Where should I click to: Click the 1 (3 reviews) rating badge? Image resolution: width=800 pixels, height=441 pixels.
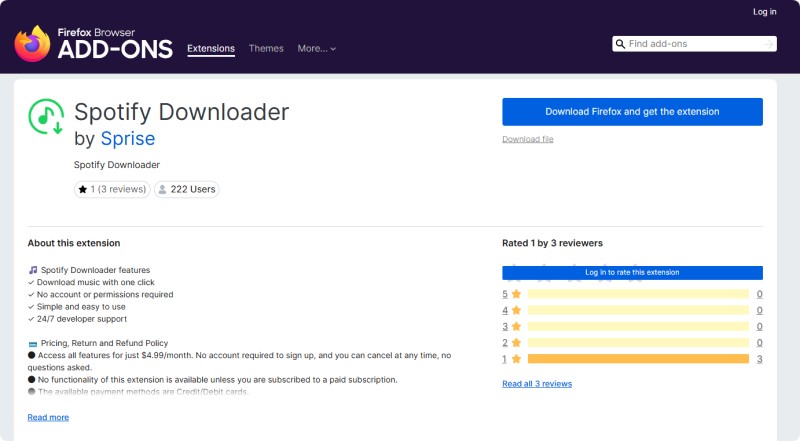click(112, 189)
